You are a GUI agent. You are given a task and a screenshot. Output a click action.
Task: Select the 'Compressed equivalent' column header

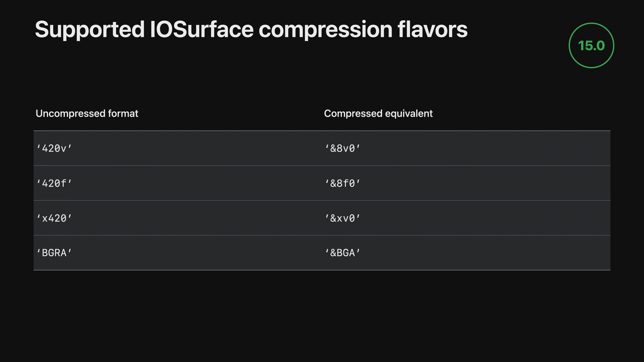point(378,114)
